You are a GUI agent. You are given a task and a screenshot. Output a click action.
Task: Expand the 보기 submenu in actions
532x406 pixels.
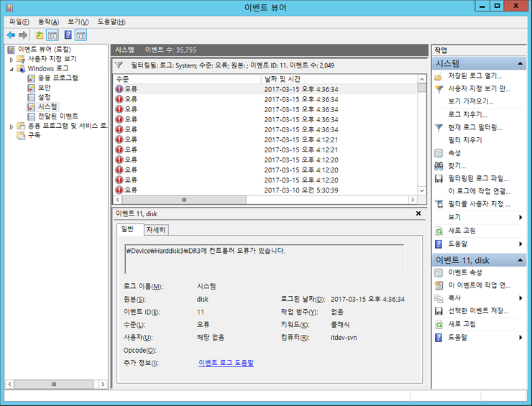click(520, 218)
